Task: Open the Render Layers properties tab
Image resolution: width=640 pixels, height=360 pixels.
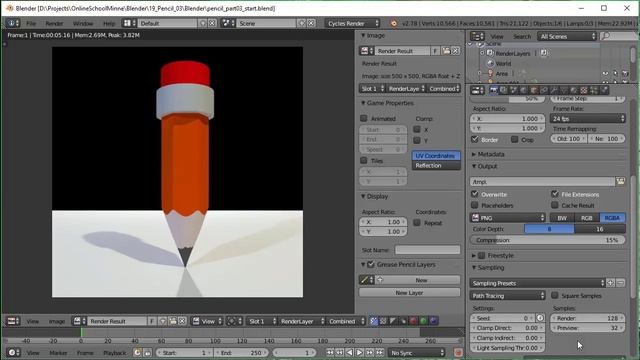Action: 503,90
